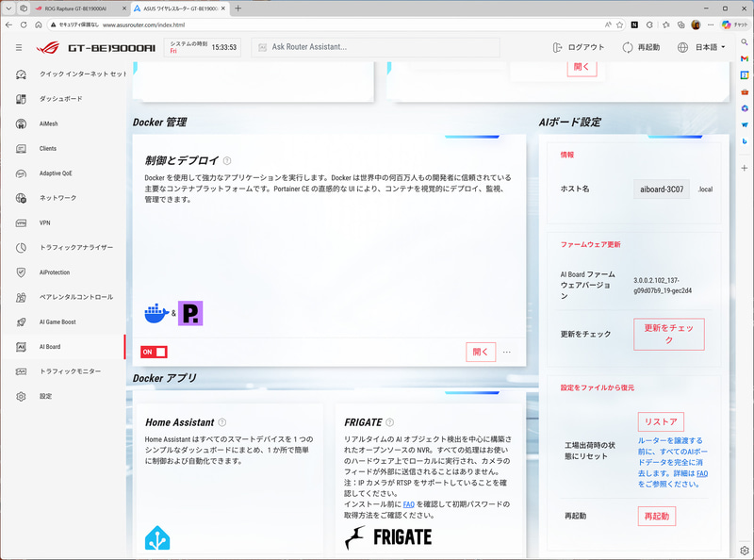Click the Edge sidebar plus icon
754x560 pixels.
(x=745, y=168)
